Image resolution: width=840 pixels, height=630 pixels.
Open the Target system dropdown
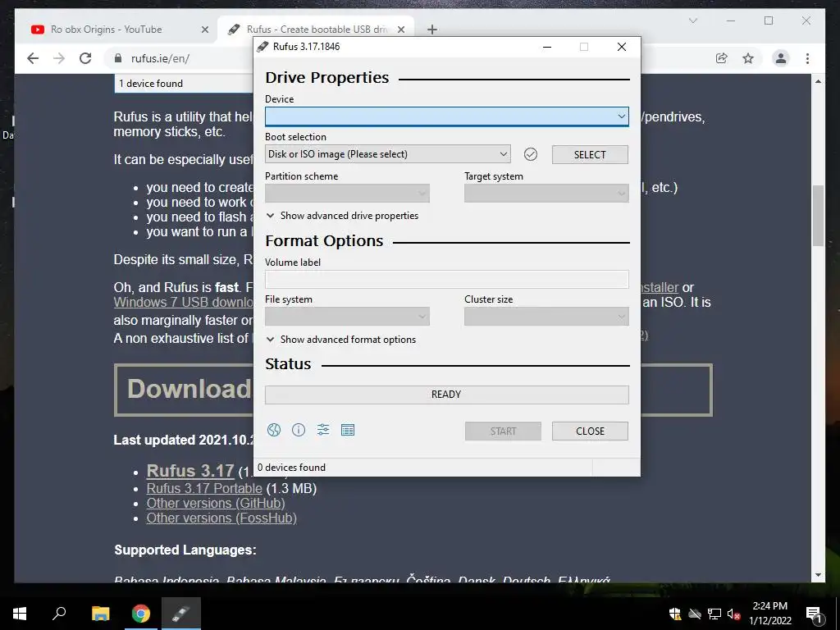coord(546,194)
